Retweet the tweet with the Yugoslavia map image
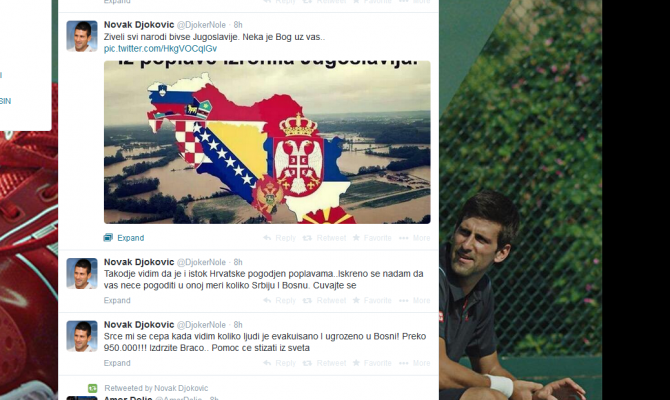The height and width of the screenshot is (400, 670). pos(324,238)
